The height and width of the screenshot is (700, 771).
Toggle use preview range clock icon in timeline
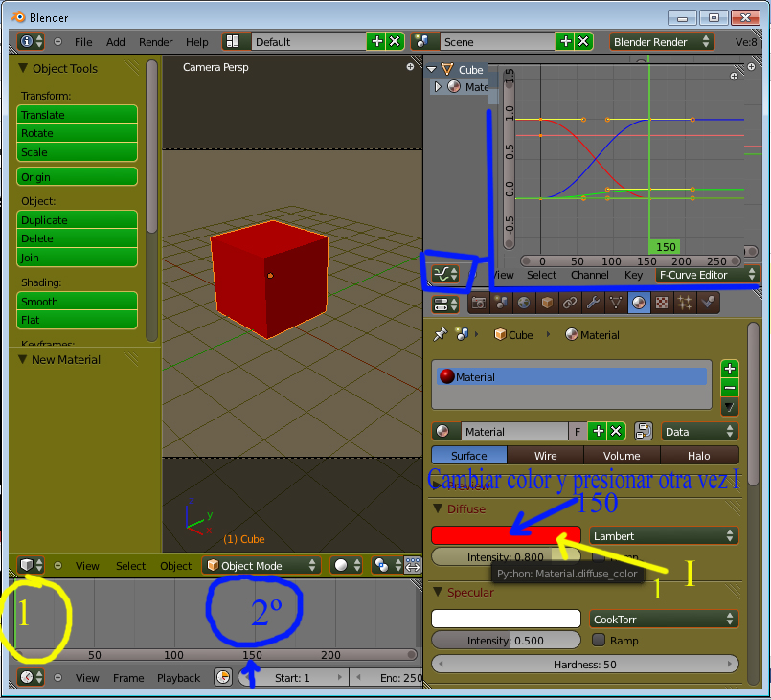223,677
